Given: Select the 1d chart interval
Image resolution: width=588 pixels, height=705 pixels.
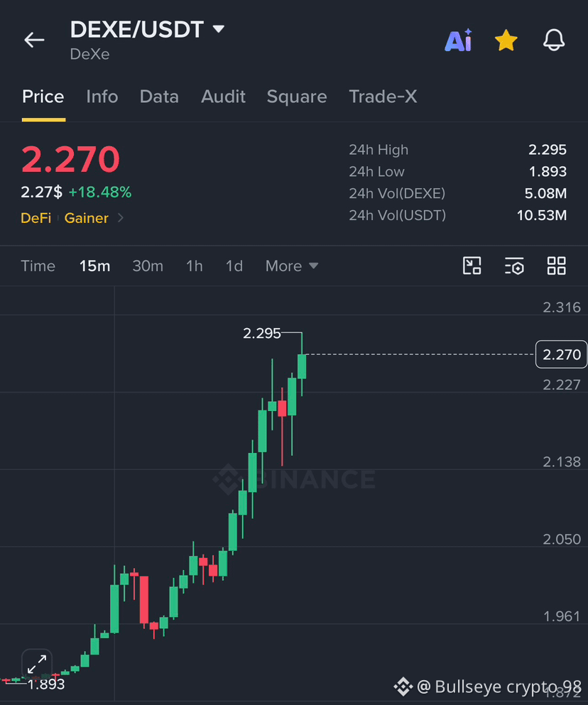Looking at the screenshot, I should [234, 266].
